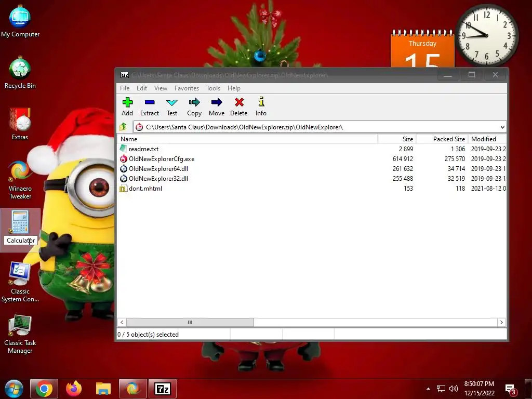The width and height of the screenshot is (532, 399).
Task: Open the View menu
Action: coord(161,88)
